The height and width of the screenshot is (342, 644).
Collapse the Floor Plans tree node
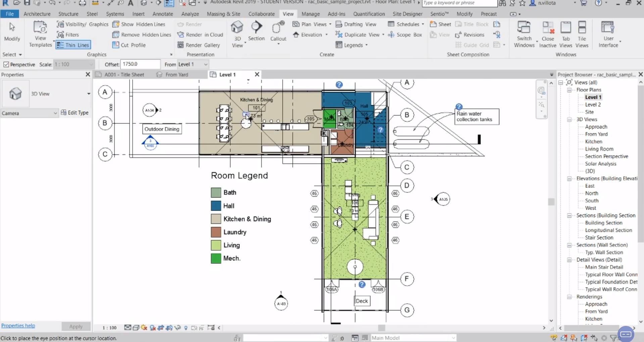click(569, 90)
